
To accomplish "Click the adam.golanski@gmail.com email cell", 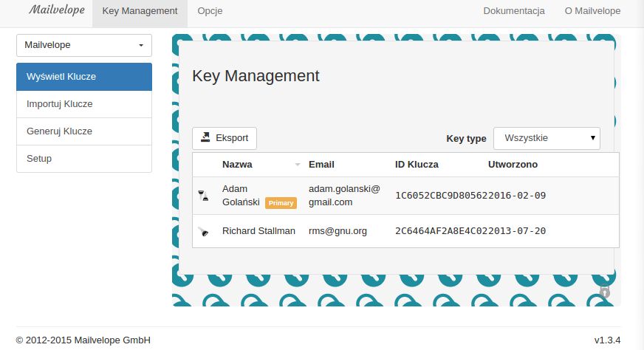I will pyautogui.click(x=345, y=196).
